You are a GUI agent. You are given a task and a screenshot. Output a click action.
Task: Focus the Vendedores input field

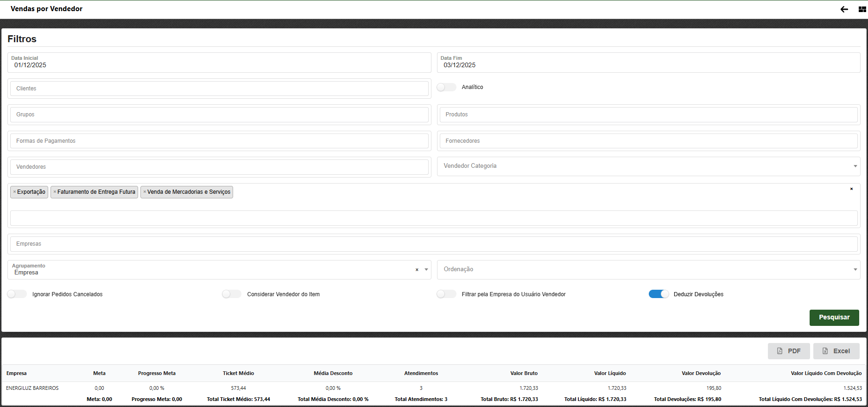pos(219,167)
